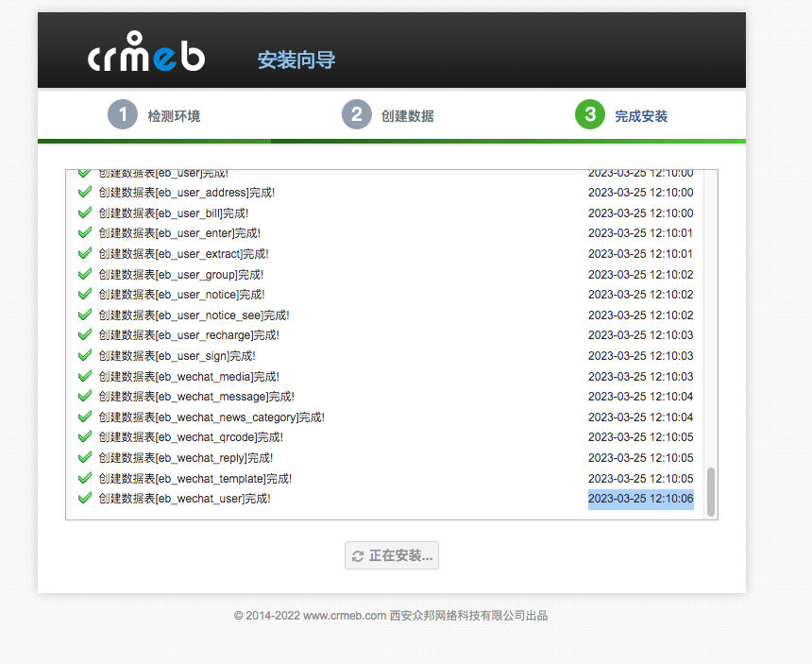Viewport: 812px width, 664px height.
Task: Click text 创建数据表[eb_user_address]完成!
Action: [187, 193]
